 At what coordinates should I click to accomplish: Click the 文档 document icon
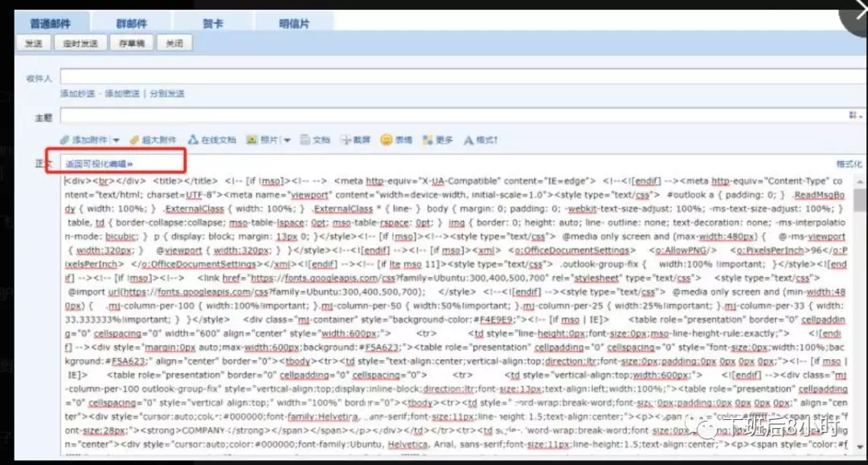(307, 139)
